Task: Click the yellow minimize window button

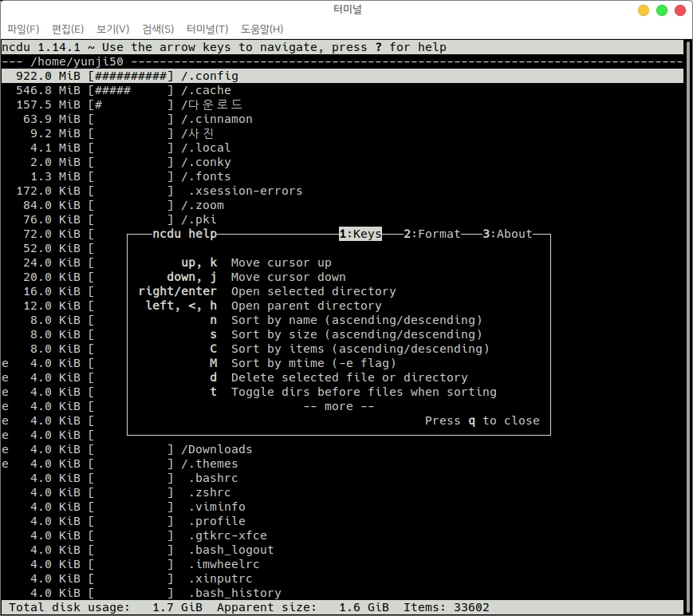Action: coord(644,10)
